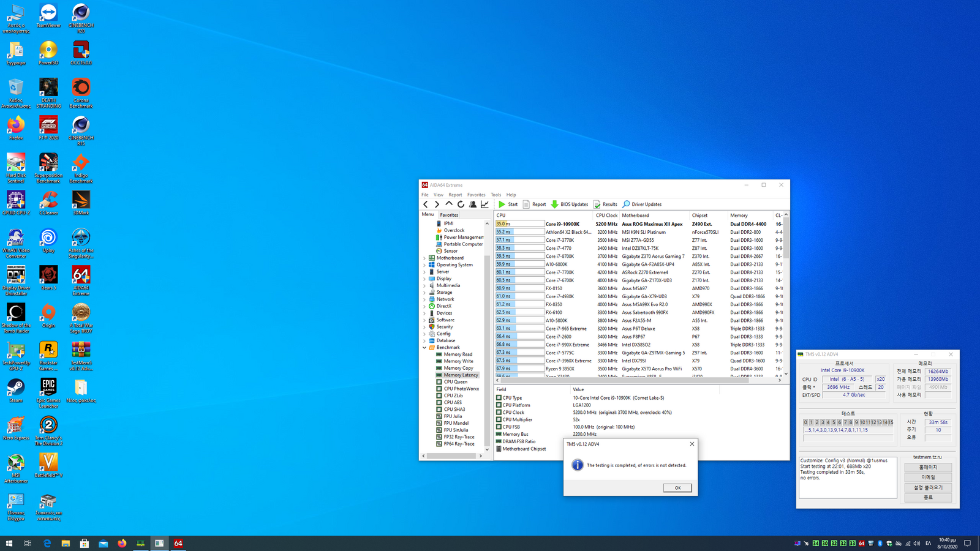Open the Tools menu in AIDA64
980x551 pixels.
[496, 195]
